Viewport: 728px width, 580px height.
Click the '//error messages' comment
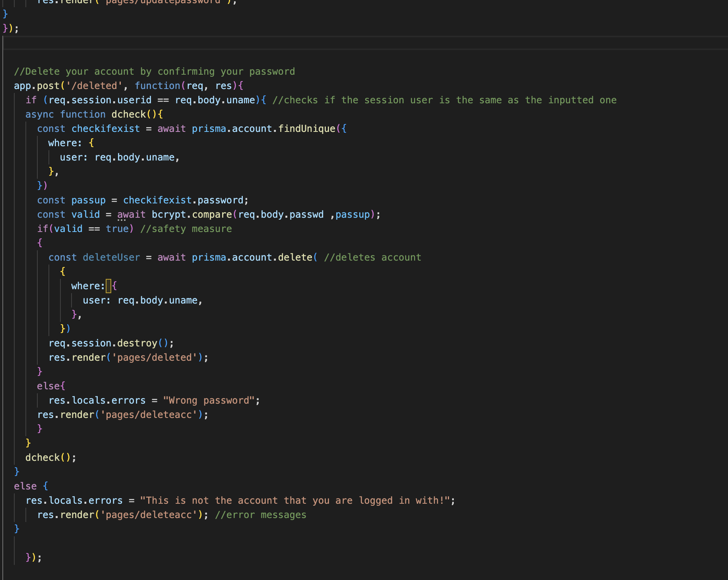[x=260, y=514]
